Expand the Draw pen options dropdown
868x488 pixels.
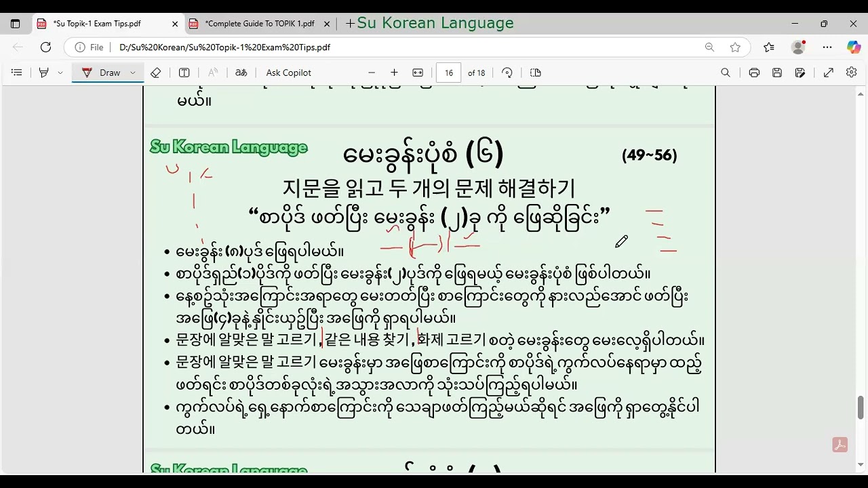(x=133, y=73)
